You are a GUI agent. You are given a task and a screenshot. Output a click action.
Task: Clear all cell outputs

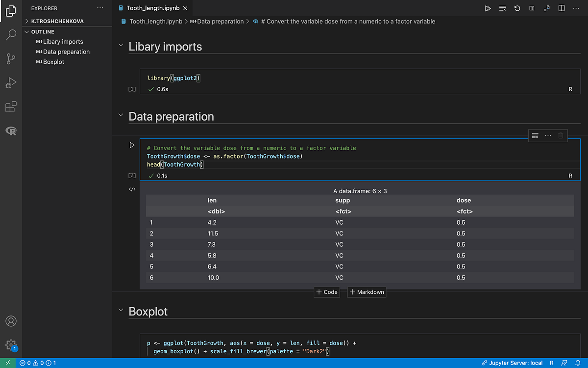502,8
